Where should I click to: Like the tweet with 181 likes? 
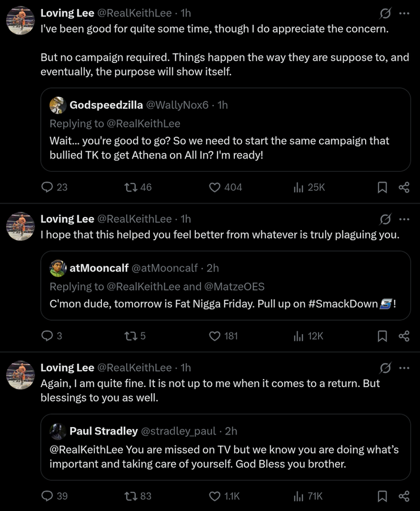215,336
